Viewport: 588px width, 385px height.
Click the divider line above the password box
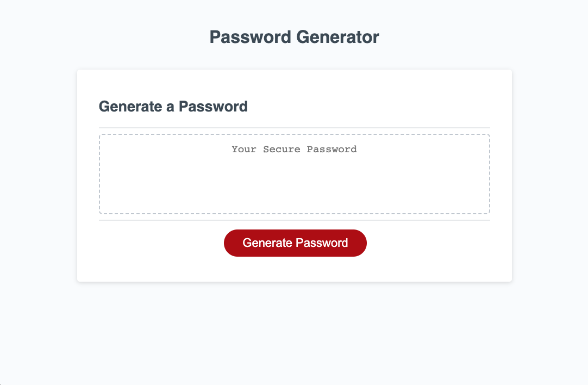point(295,128)
